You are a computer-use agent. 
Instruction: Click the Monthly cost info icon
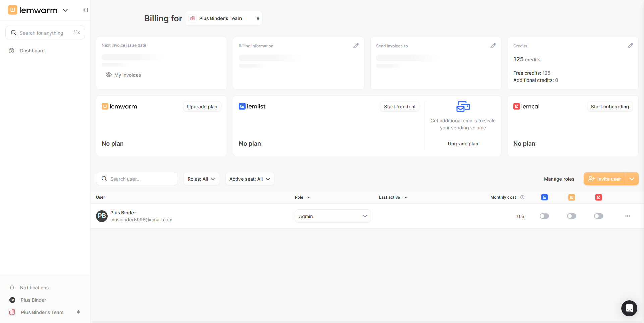point(522,197)
